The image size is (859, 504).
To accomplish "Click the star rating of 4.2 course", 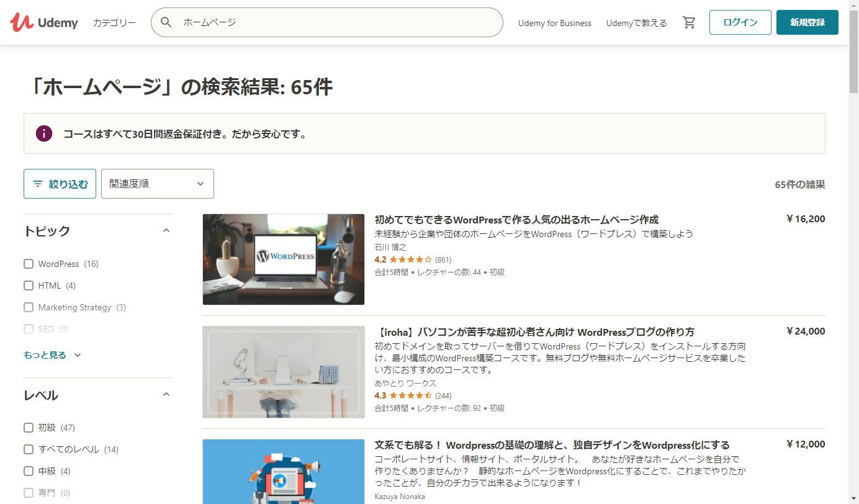I will (410, 259).
